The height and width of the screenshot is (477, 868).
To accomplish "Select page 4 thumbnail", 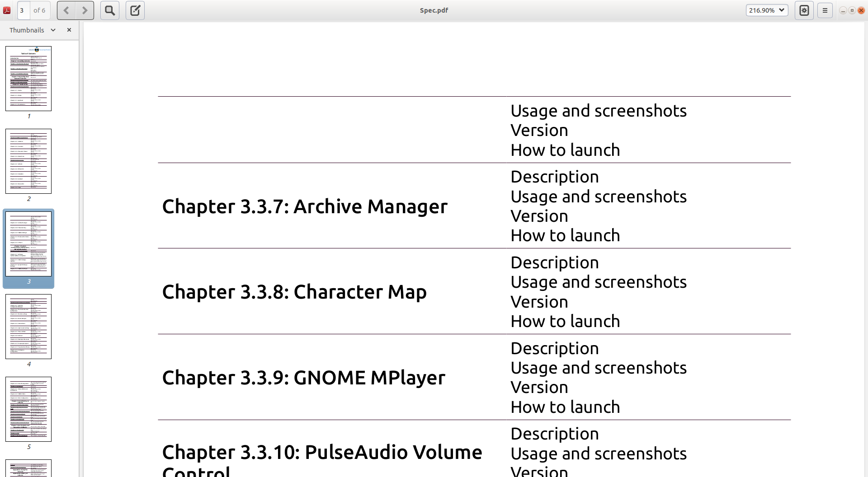I will 28,327.
